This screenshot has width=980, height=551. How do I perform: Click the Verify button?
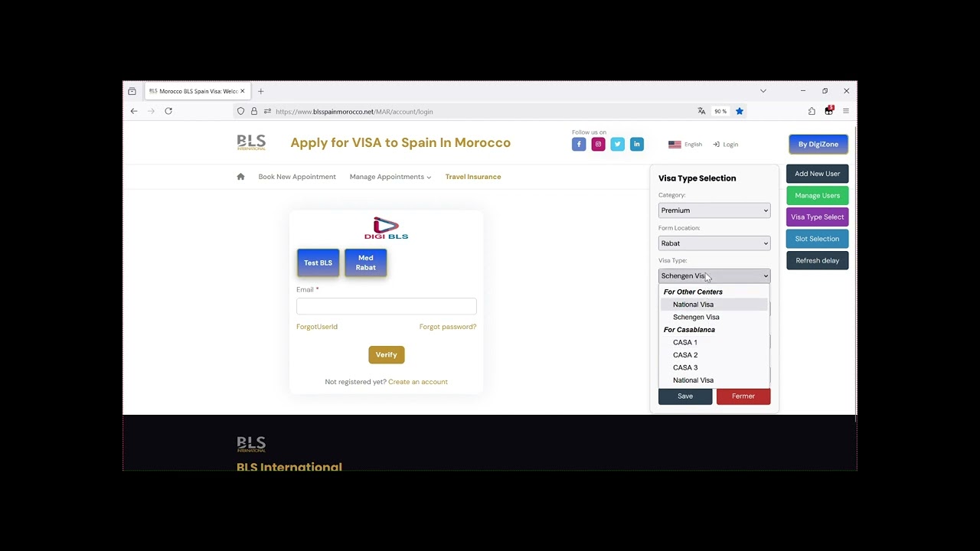386,354
